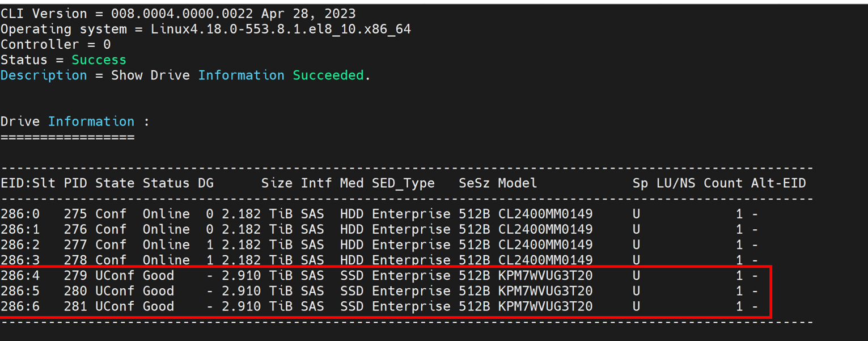The image size is (868, 341).
Task: Click the Controller = 0 line
Action: tap(56, 44)
